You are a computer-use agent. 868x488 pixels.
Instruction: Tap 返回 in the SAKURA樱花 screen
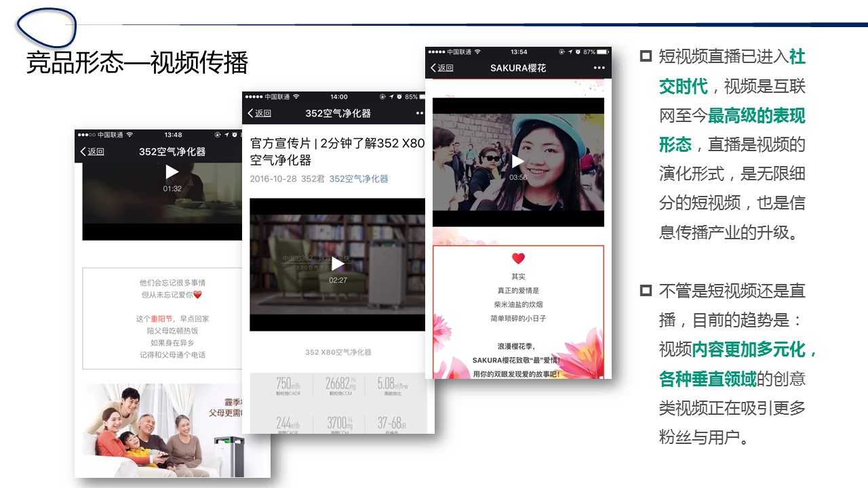tap(446, 68)
